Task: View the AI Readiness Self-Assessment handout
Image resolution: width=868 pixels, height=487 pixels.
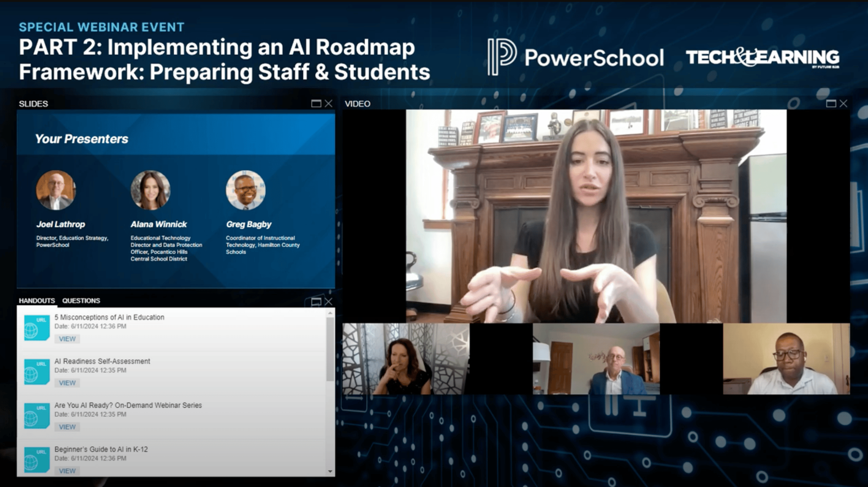Action: [67, 383]
